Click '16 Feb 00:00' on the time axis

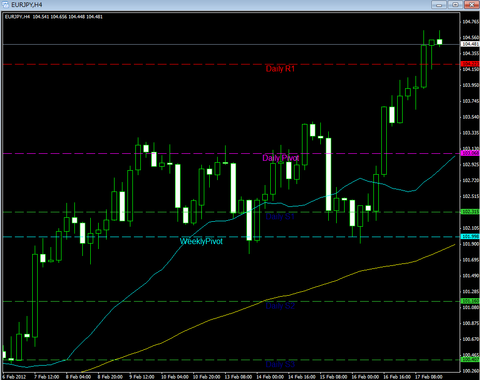click(365, 377)
